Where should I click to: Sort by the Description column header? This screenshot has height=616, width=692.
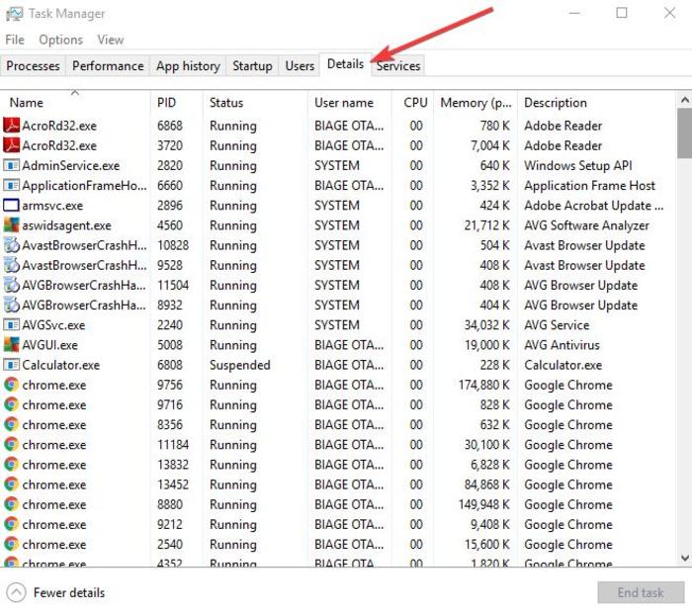pyautogui.click(x=596, y=103)
